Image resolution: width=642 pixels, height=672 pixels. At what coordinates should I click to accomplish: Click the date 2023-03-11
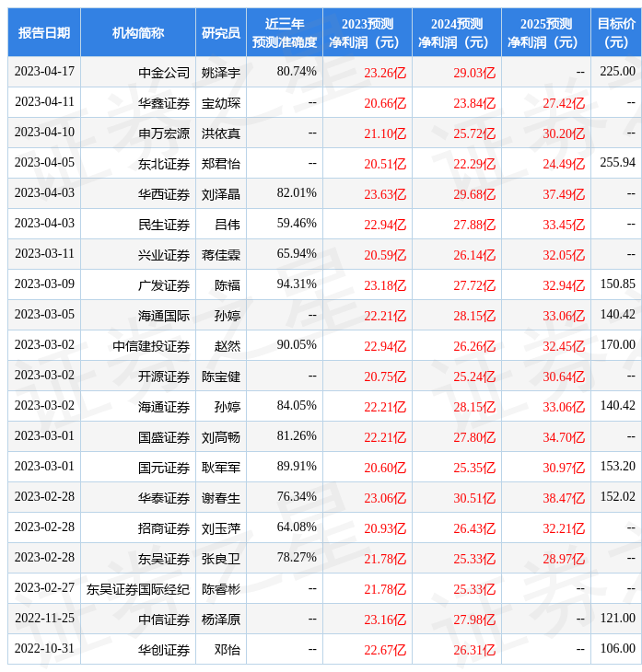(44, 254)
